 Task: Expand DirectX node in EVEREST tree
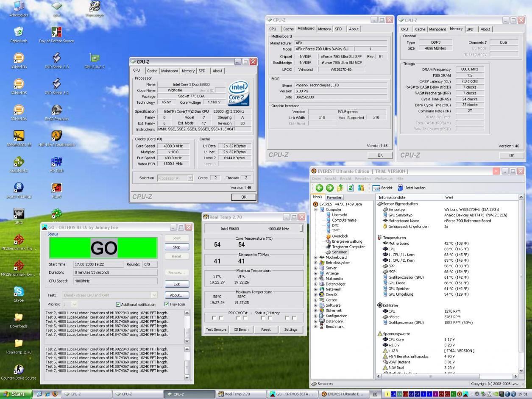315,295
